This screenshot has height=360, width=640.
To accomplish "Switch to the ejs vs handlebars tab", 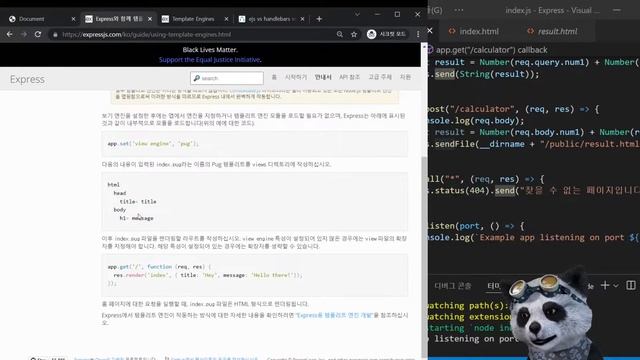I will 271,19.
